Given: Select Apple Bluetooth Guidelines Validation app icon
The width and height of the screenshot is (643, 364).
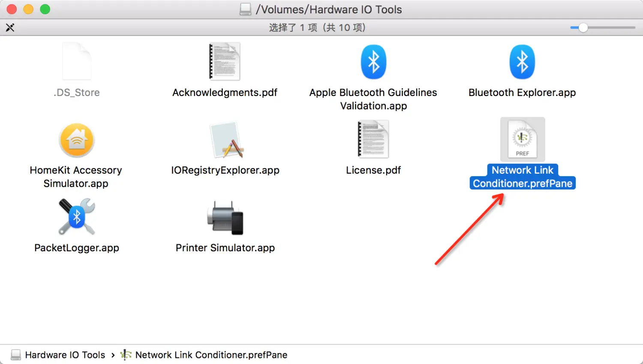Looking at the screenshot, I should pyautogui.click(x=373, y=62).
